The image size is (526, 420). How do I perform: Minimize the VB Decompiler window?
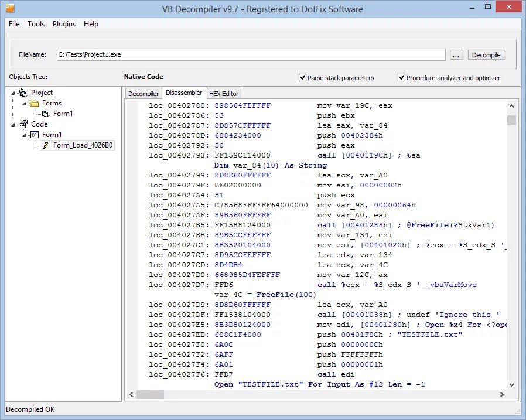click(472, 8)
